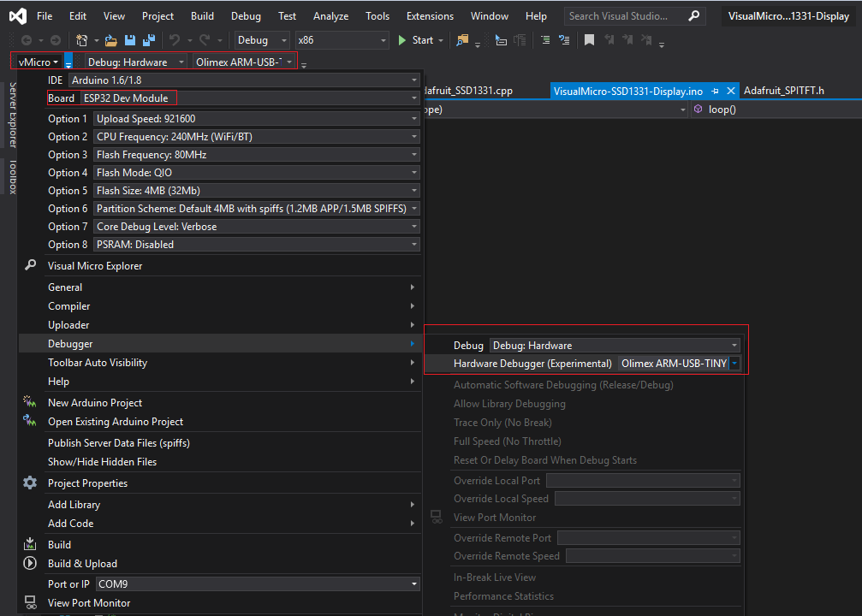The width and height of the screenshot is (862, 616).
Task: Open the Debug configuration dropdown in toolbar
Action: [262, 40]
